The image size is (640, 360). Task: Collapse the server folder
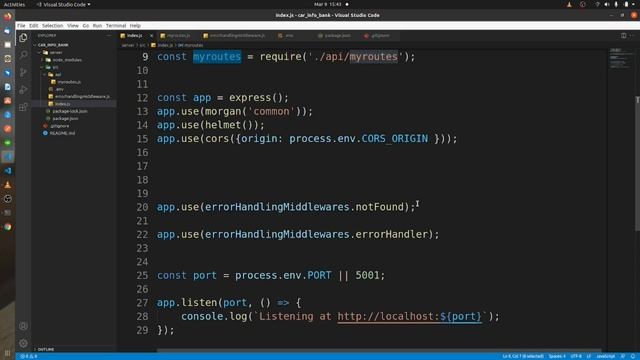[56, 52]
